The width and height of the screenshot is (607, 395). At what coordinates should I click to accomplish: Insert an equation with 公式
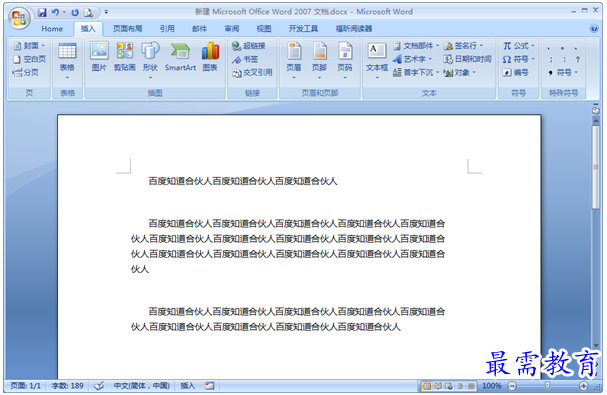point(519,46)
